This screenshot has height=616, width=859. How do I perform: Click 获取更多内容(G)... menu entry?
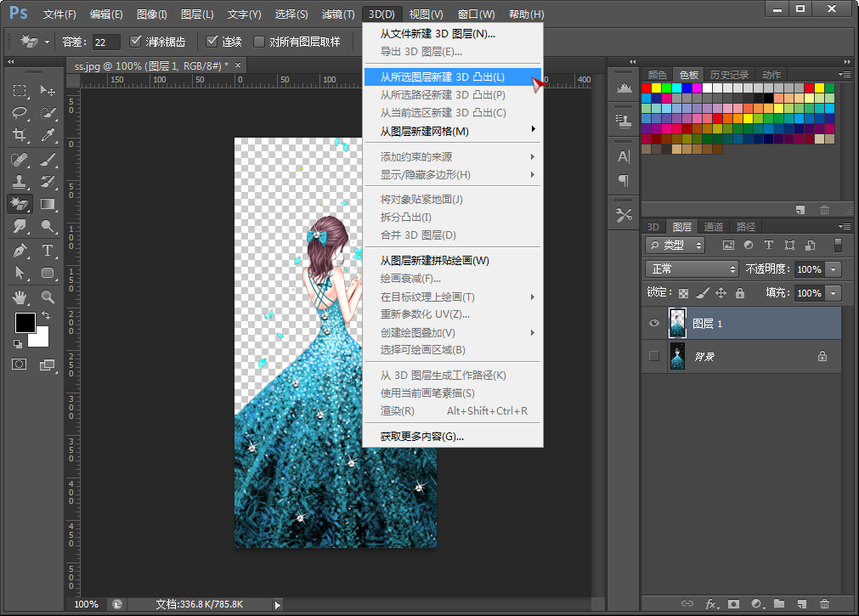point(421,437)
